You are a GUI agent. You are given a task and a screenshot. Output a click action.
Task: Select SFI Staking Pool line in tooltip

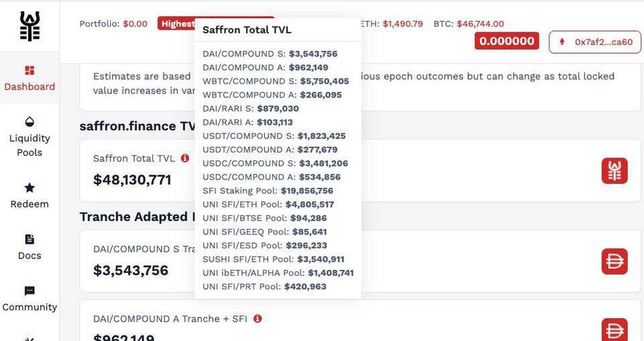point(268,191)
